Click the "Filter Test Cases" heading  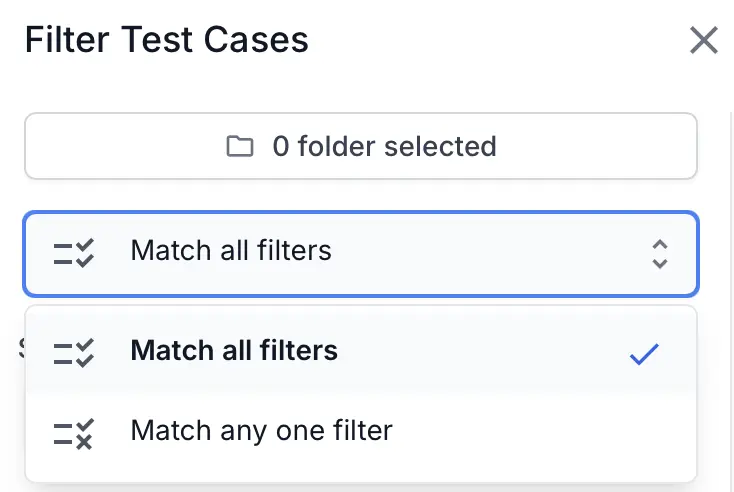(x=166, y=40)
